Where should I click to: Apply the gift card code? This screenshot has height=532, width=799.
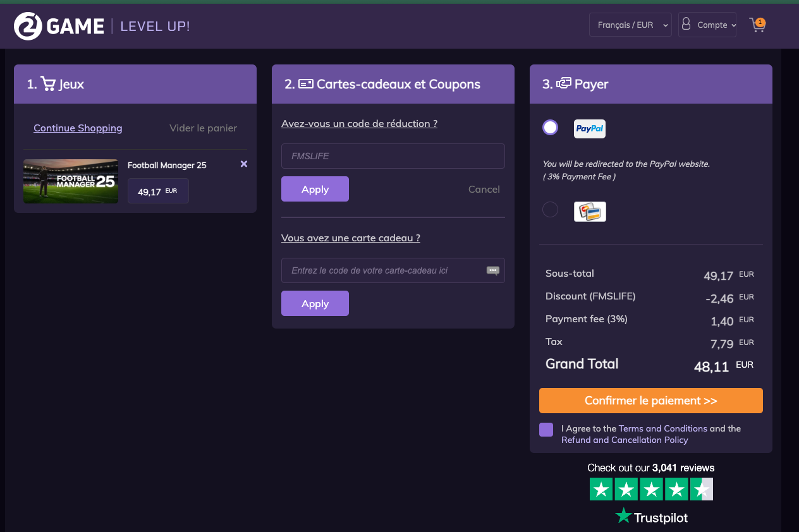coord(315,303)
